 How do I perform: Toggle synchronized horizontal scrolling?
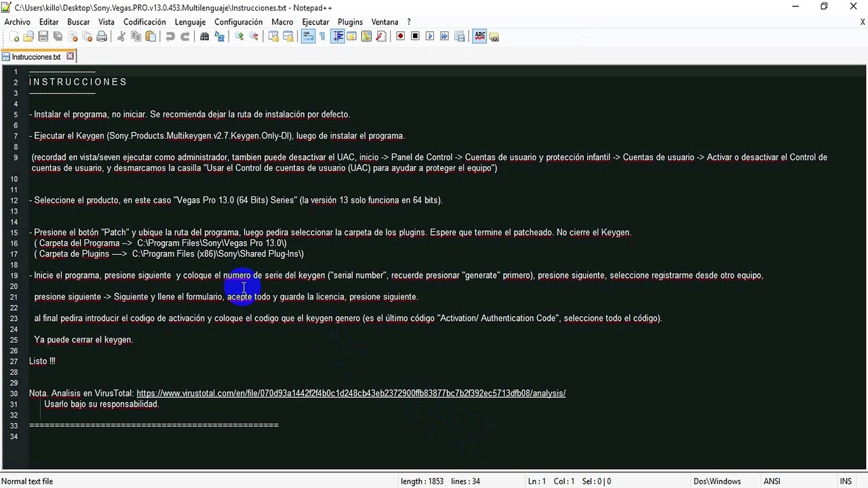[288, 37]
